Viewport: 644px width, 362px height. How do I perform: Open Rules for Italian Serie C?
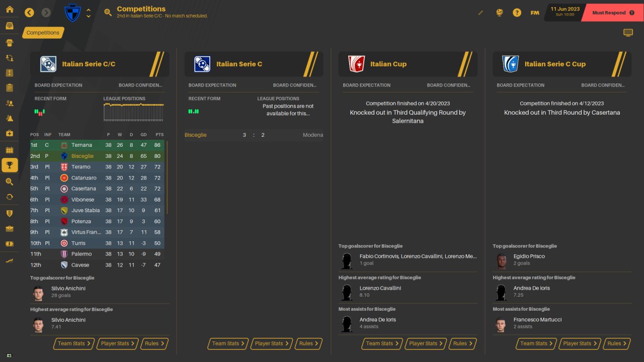[308, 343]
